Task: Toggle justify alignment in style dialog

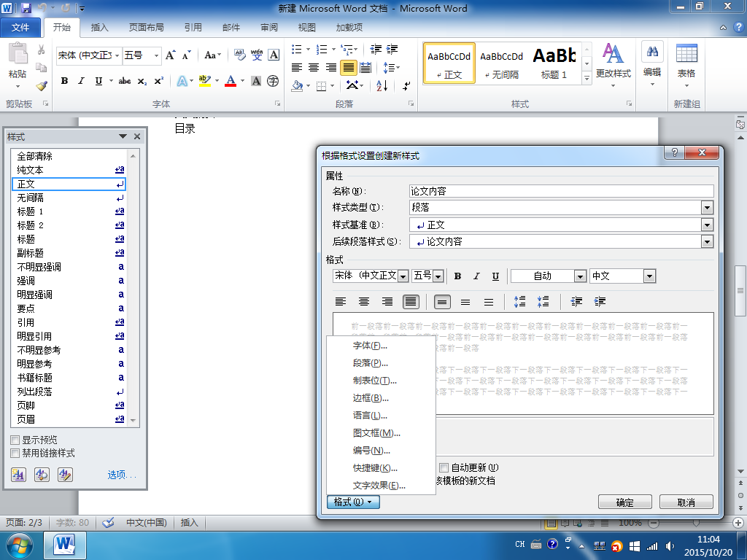Action: pos(411,301)
